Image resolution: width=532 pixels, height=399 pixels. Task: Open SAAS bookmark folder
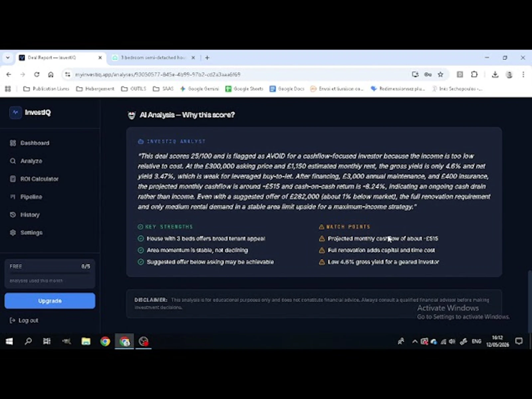click(163, 89)
